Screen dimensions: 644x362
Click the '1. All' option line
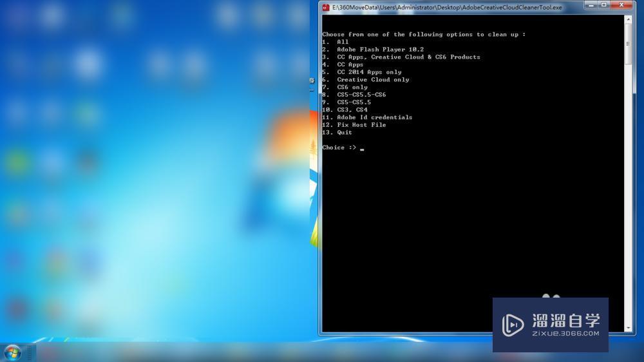tap(335, 42)
